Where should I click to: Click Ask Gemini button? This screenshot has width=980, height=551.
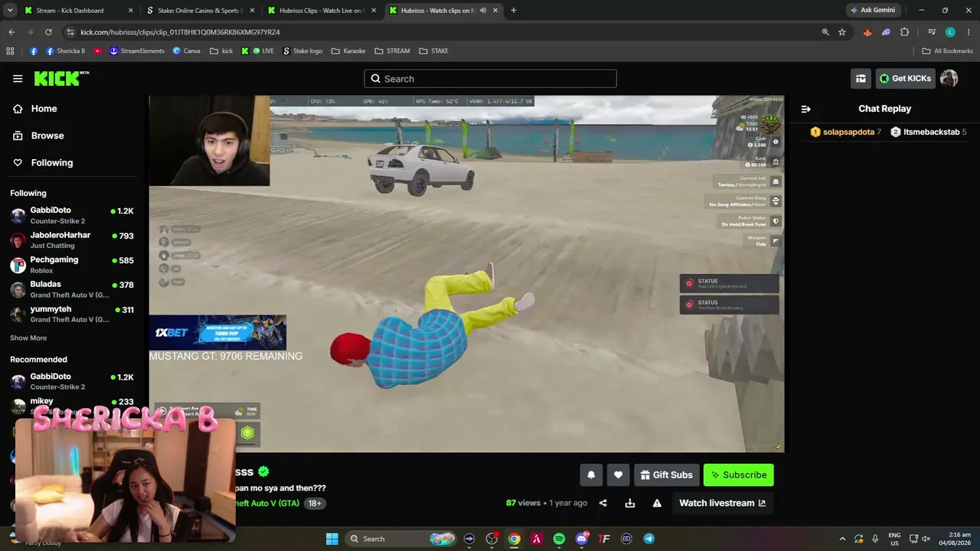coord(872,11)
